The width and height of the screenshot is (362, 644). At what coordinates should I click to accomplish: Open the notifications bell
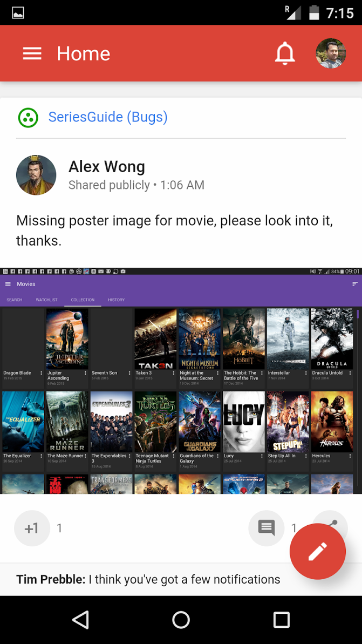click(x=285, y=53)
